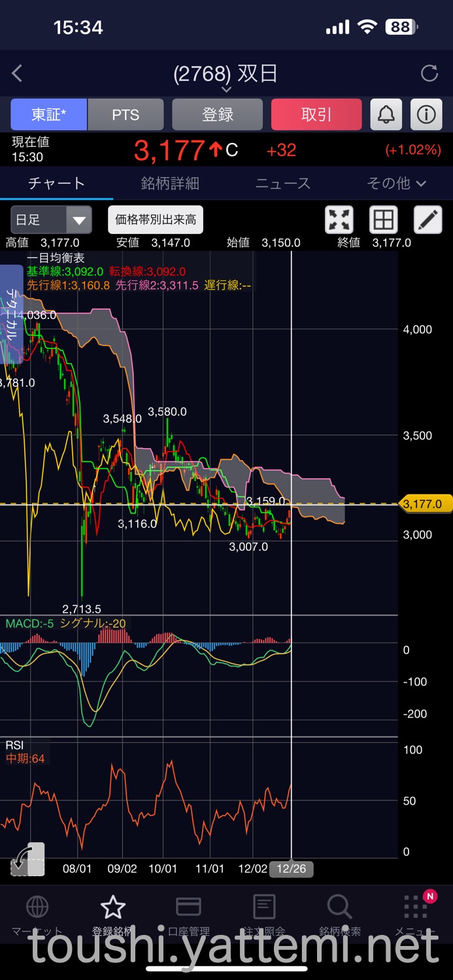Image resolution: width=453 pixels, height=980 pixels.
Task: Open the 日足 timeframe dropdown
Action: (x=51, y=220)
